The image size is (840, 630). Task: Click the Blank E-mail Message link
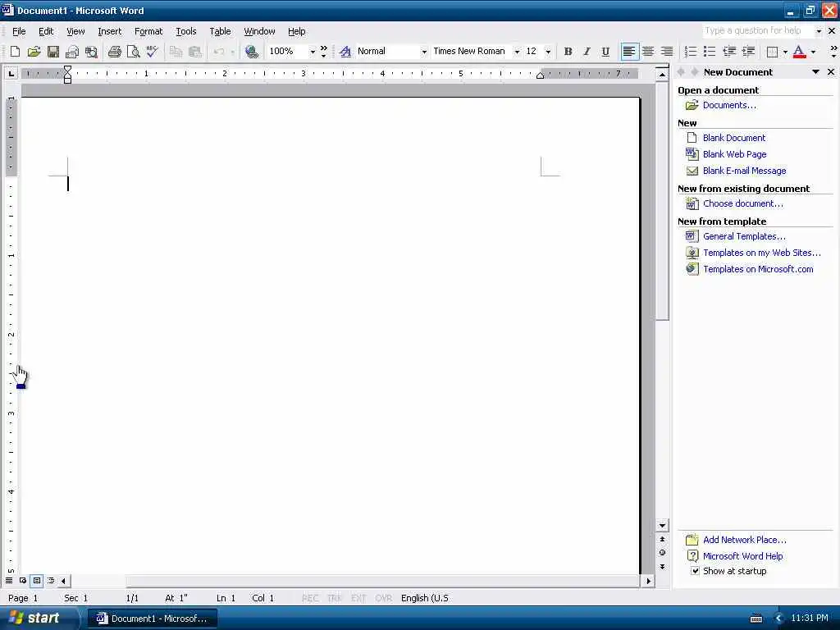coord(745,171)
